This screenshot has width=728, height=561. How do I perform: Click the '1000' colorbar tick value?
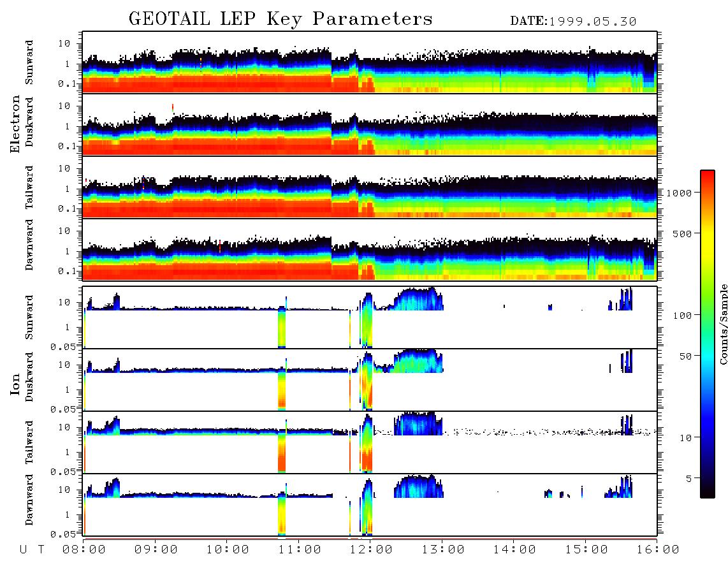[x=679, y=193]
